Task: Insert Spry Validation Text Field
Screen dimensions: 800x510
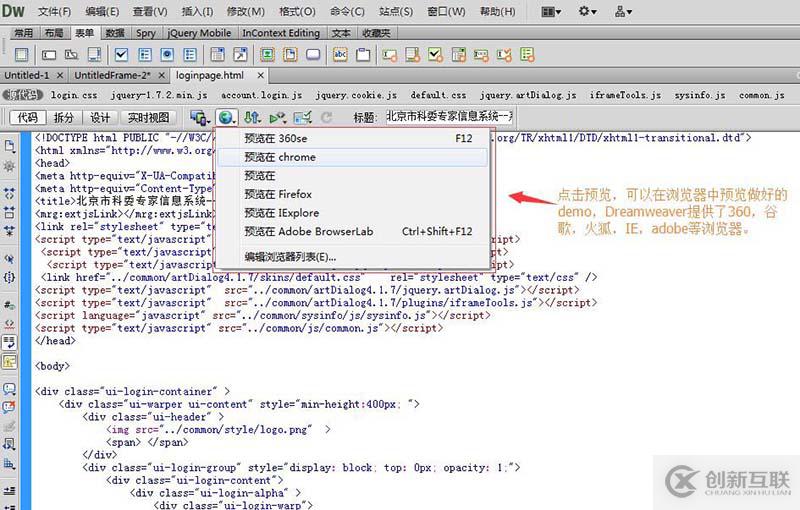Action: click(390, 55)
